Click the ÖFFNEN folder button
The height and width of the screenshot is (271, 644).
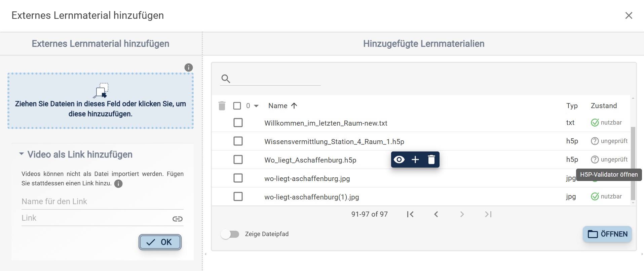coord(607,234)
